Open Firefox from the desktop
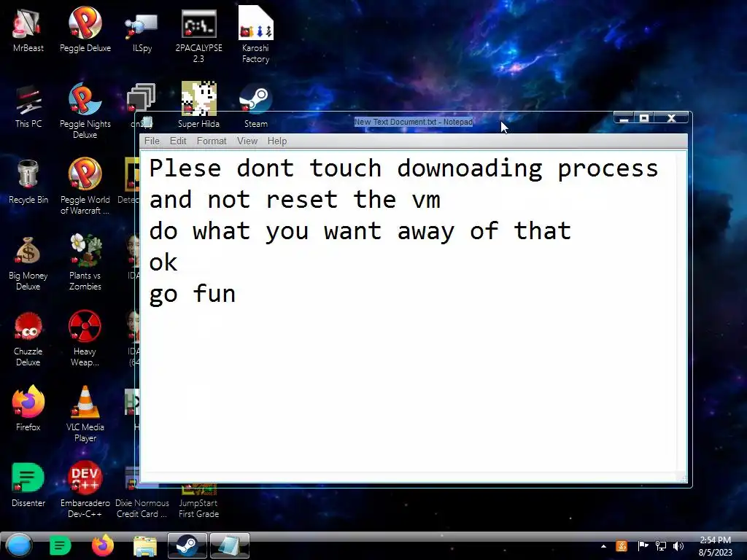 coord(28,408)
